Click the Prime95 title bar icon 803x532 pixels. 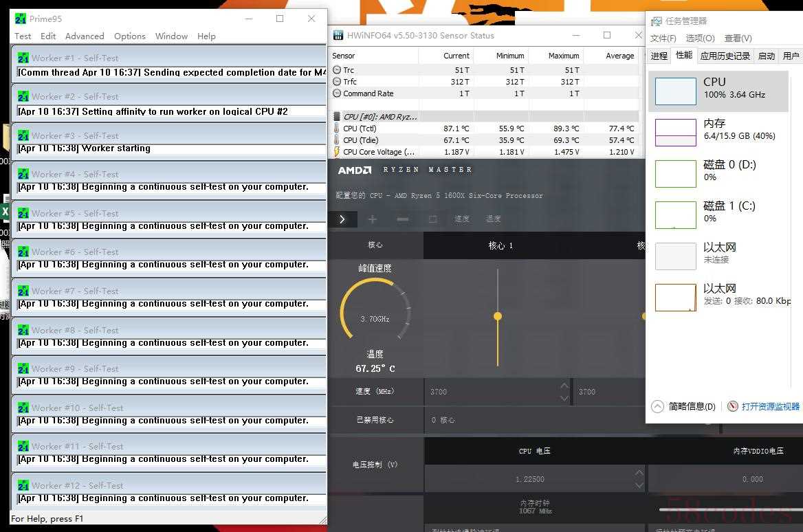(21, 19)
